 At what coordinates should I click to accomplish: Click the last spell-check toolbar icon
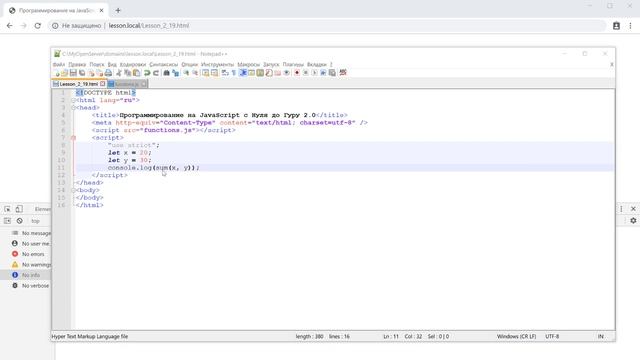point(343,73)
